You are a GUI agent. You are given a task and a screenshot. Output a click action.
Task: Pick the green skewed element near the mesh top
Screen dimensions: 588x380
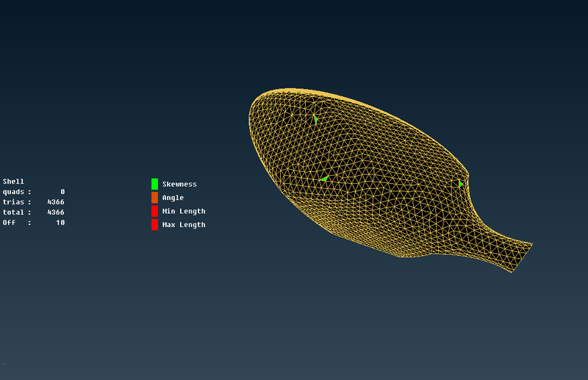(x=316, y=119)
